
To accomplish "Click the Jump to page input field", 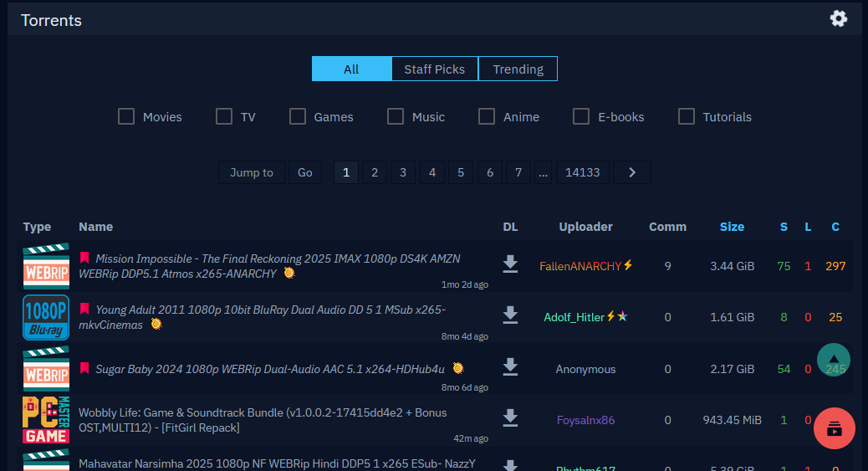I will pos(252,172).
